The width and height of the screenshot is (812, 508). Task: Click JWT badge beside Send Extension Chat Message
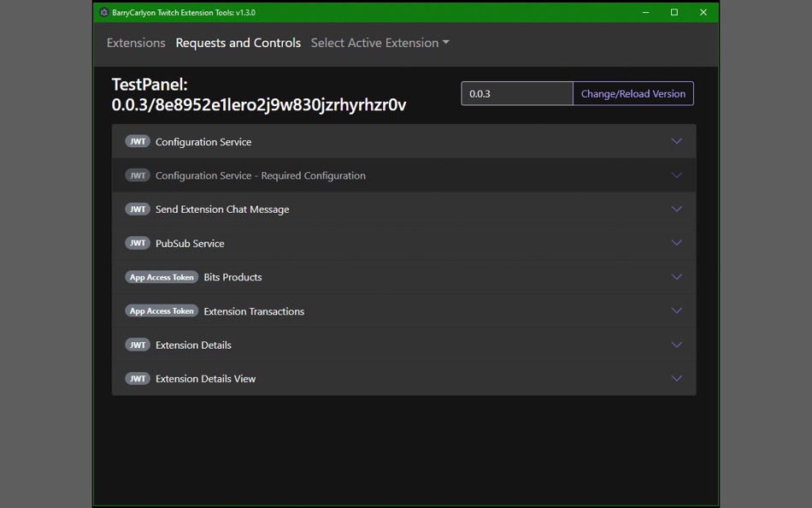(138, 209)
